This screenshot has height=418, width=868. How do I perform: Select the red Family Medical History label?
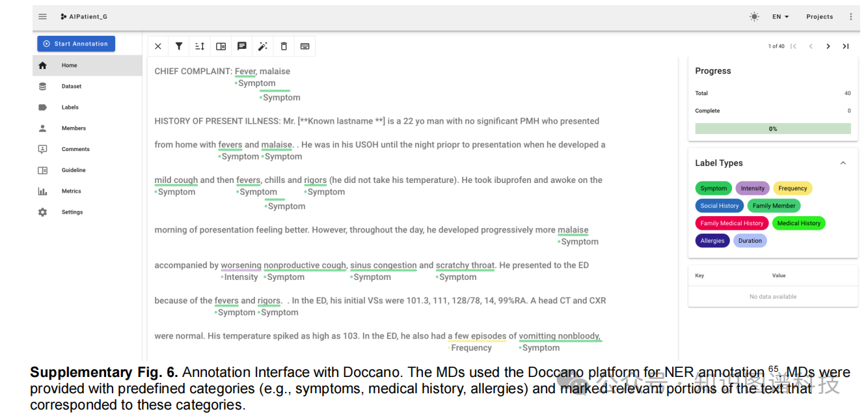tap(731, 223)
